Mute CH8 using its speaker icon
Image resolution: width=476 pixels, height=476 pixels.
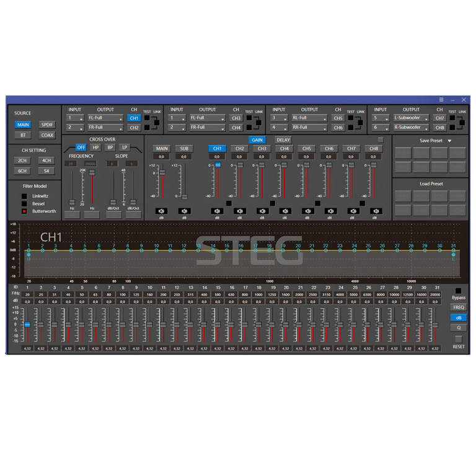375,211
